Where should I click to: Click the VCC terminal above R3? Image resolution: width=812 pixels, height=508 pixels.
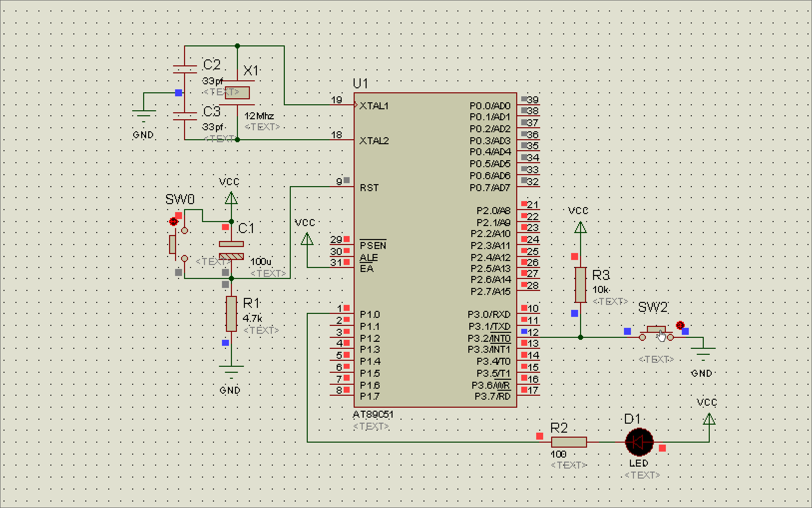pos(581,228)
